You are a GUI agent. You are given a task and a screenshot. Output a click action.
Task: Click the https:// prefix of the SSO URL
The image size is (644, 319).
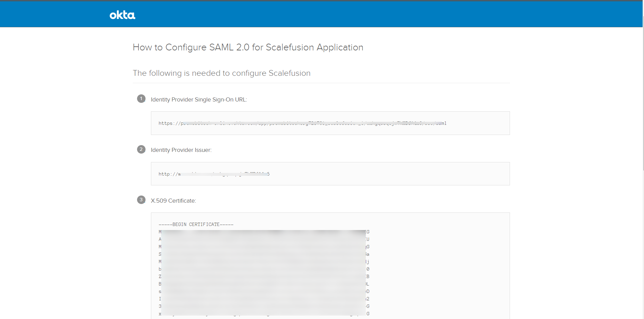coord(170,123)
